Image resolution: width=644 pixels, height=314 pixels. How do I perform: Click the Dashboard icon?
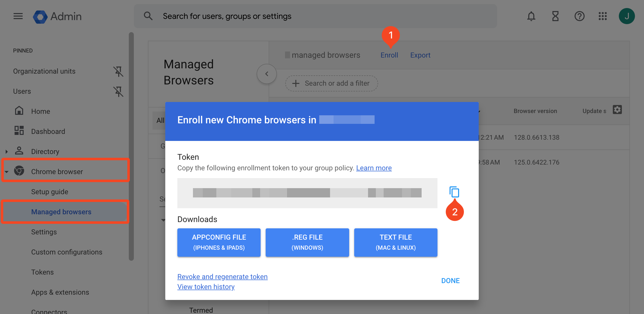coord(19,131)
